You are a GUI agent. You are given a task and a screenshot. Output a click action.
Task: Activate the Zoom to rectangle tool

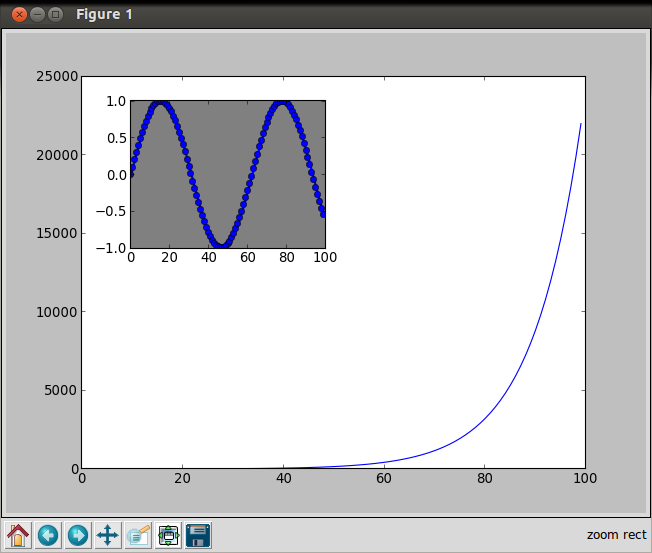coord(138,535)
